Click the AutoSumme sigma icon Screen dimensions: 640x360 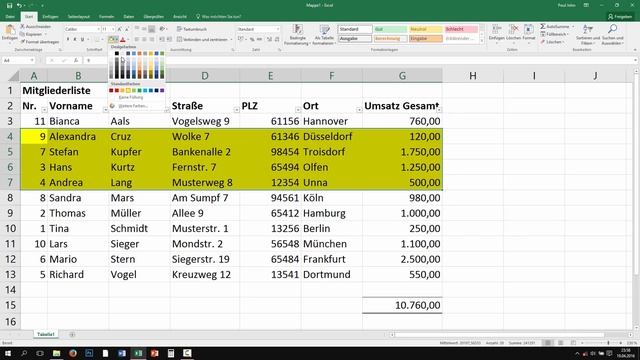tap(543, 27)
